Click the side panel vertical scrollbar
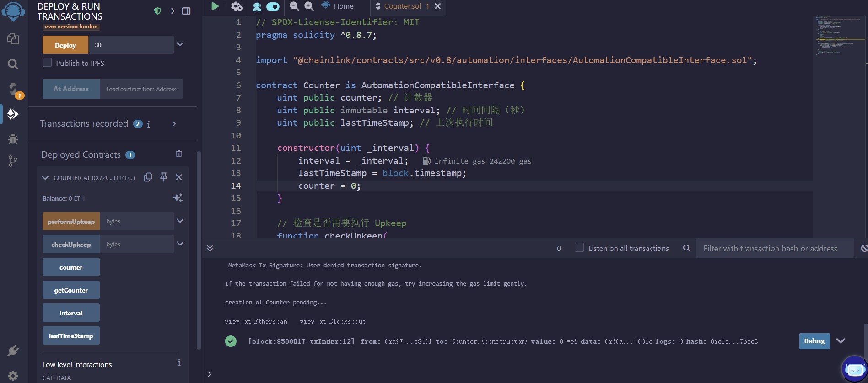Screen dimensions: 868x383 [199, 250]
